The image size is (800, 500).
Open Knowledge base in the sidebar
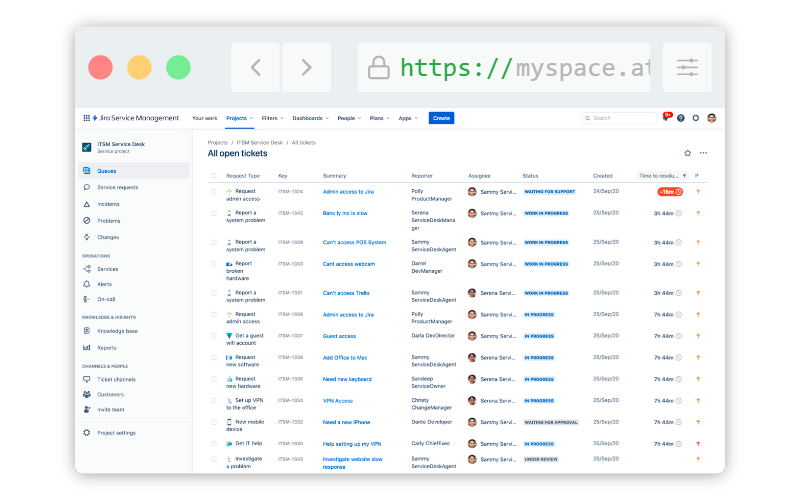click(117, 331)
